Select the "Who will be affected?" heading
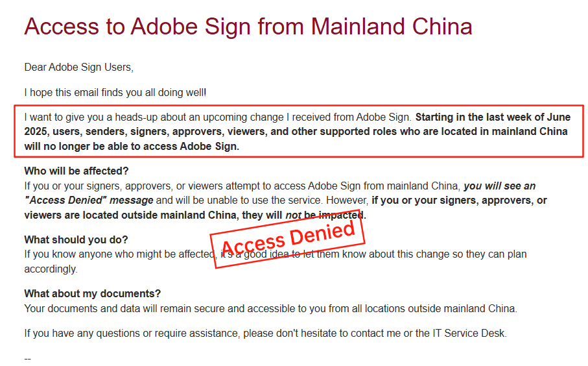 pos(76,171)
